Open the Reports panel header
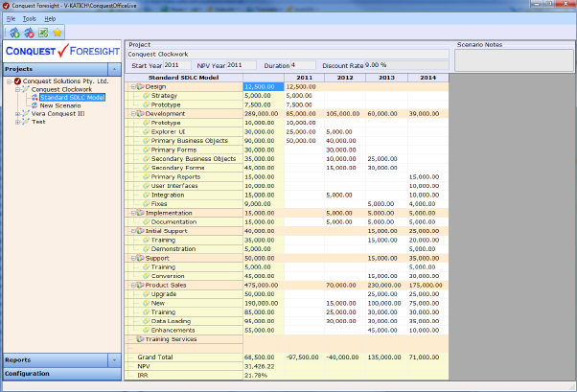577x392 pixels. click(56, 360)
